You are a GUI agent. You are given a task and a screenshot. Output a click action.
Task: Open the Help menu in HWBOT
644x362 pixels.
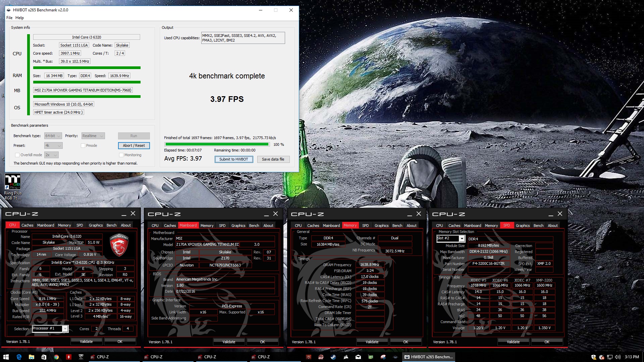click(19, 18)
